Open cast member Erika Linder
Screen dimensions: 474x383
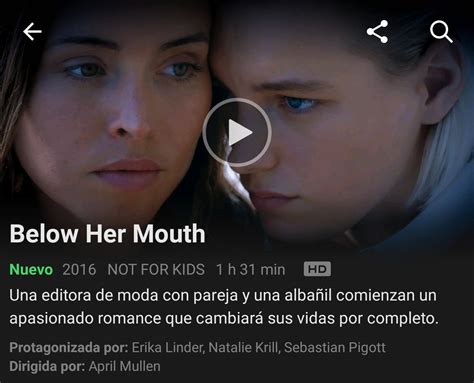pyautogui.click(x=167, y=347)
